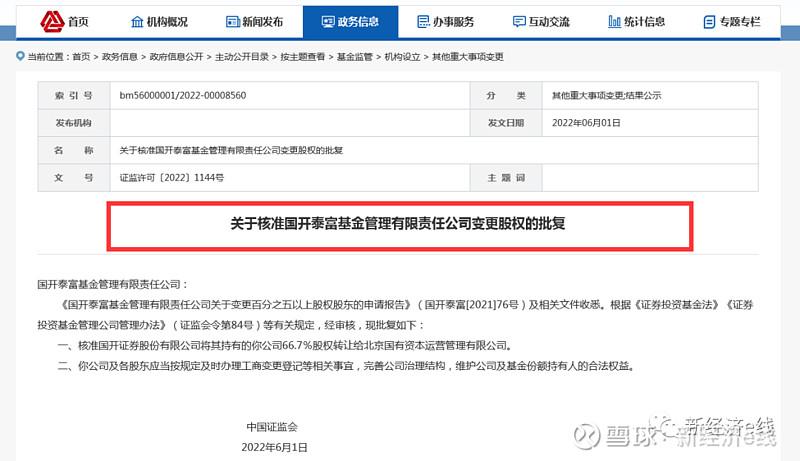Screen dimensions: 800x461
Task: Open 办事服务 menu item
Action: [x=454, y=21]
